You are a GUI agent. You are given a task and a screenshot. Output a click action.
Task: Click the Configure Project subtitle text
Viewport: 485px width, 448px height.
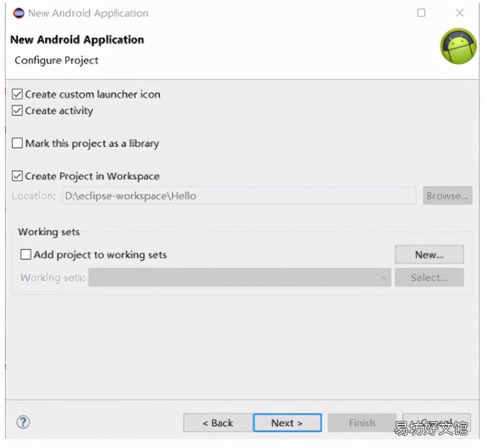click(56, 60)
